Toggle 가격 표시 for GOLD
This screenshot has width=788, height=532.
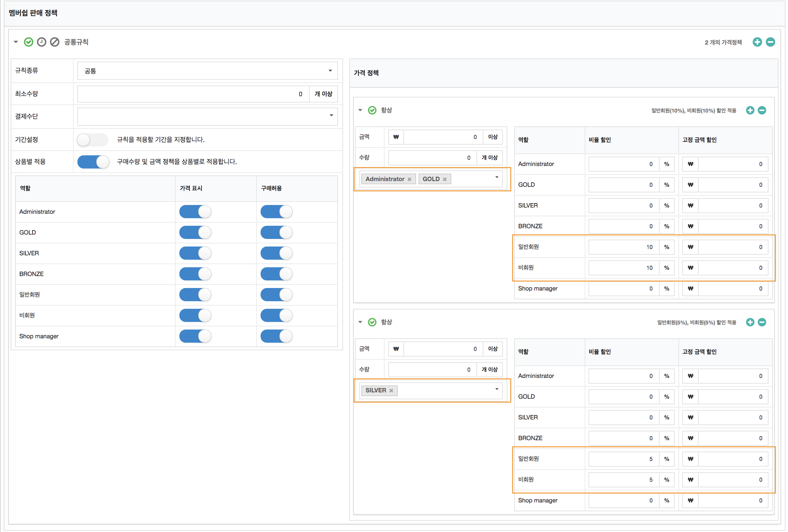pos(195,232)
